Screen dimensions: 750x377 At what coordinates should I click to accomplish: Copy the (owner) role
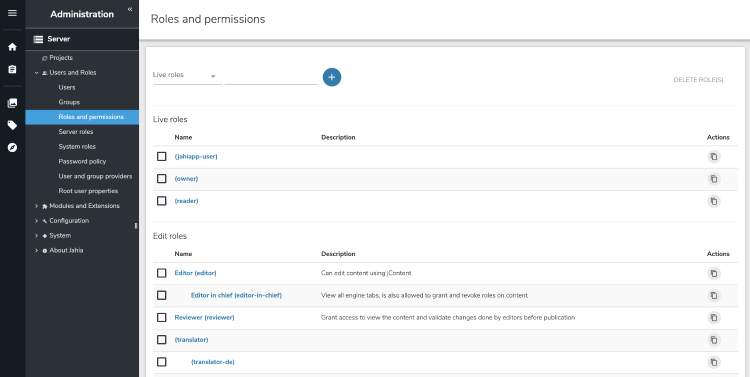(x=714, y=179)
